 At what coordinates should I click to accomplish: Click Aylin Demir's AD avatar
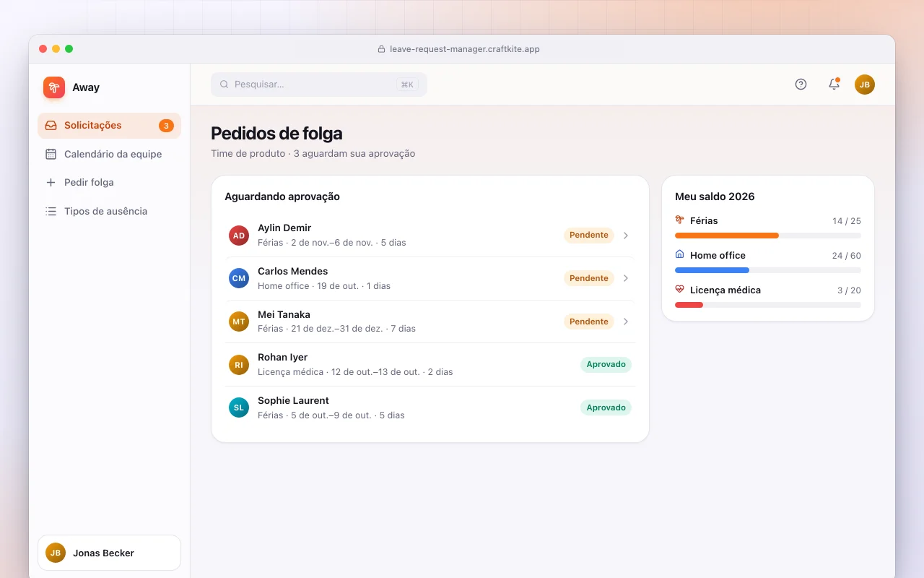tap(239, 236)
